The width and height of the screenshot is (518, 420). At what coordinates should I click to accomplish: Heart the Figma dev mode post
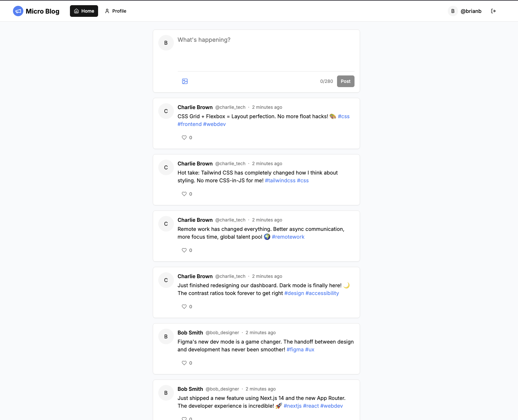(184, 363)
